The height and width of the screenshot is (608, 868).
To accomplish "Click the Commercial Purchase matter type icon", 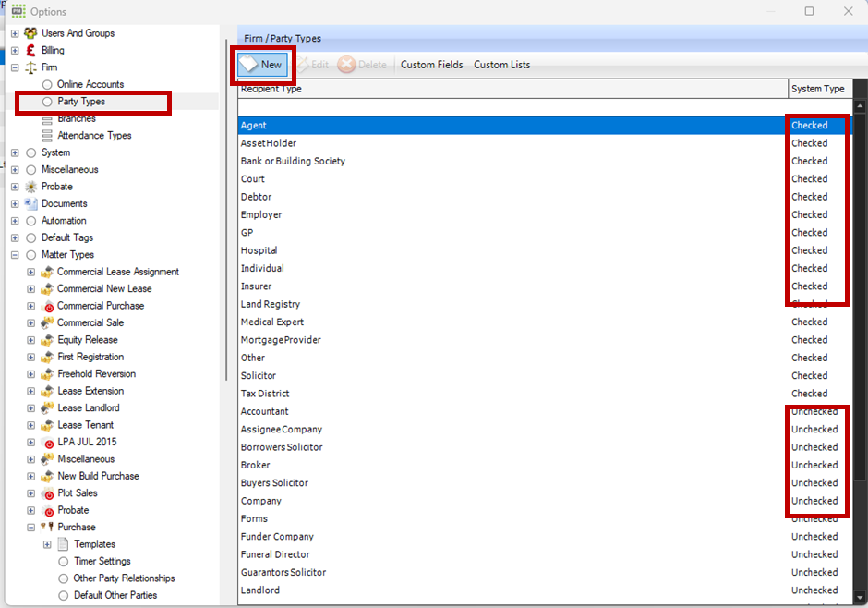I will point(47,306).
